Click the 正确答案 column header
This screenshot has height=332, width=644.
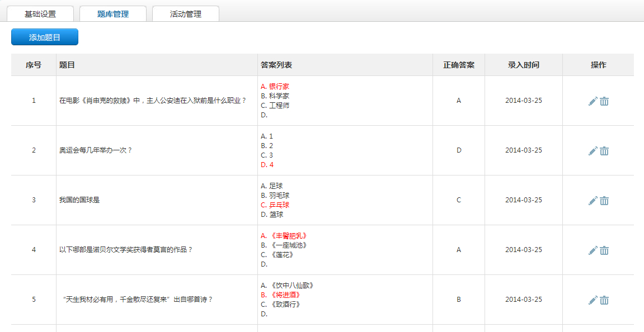[x=459, y=65]
